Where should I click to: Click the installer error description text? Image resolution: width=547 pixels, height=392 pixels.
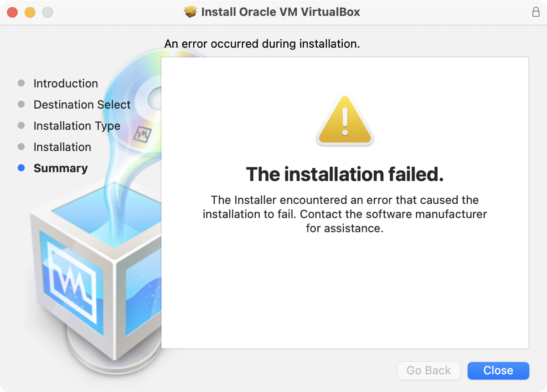point(345,214)
